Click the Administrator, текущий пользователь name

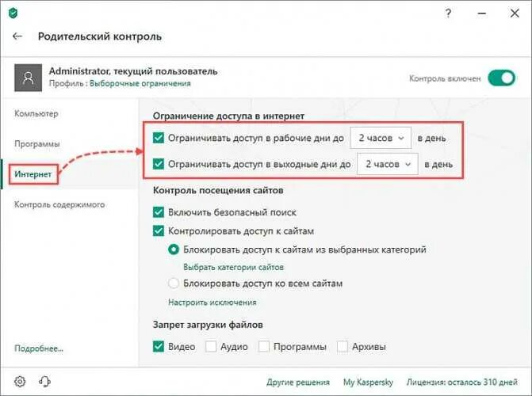coord(133,71)
